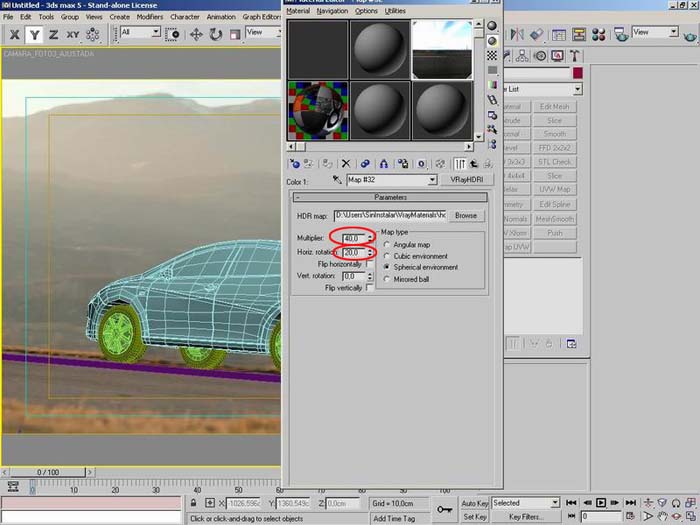Choose Cubic environment map type
The image size is (700, 525).
pos(387,256)
